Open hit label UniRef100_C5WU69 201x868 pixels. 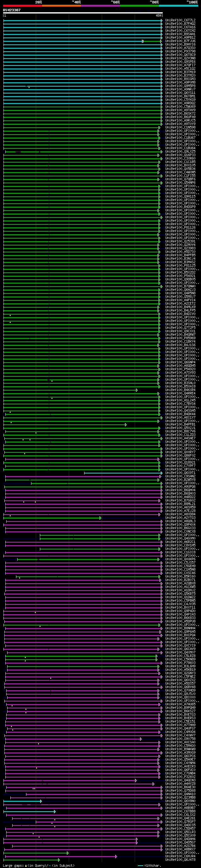click(x=180, y=106)
